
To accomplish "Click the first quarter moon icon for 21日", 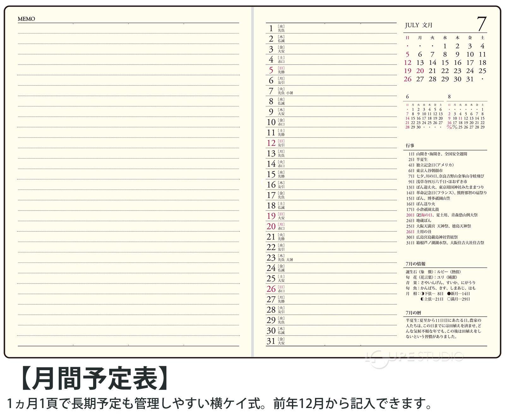I will [x=422, y=299].
